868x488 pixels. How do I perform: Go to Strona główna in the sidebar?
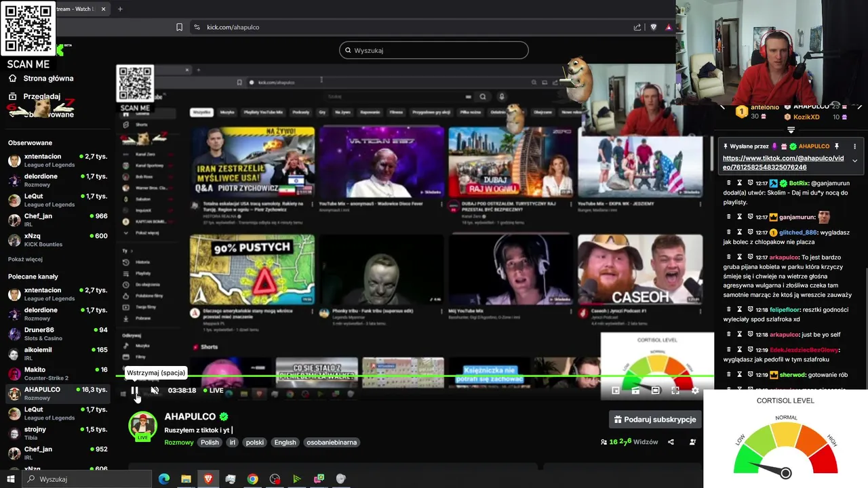(41, 79)
